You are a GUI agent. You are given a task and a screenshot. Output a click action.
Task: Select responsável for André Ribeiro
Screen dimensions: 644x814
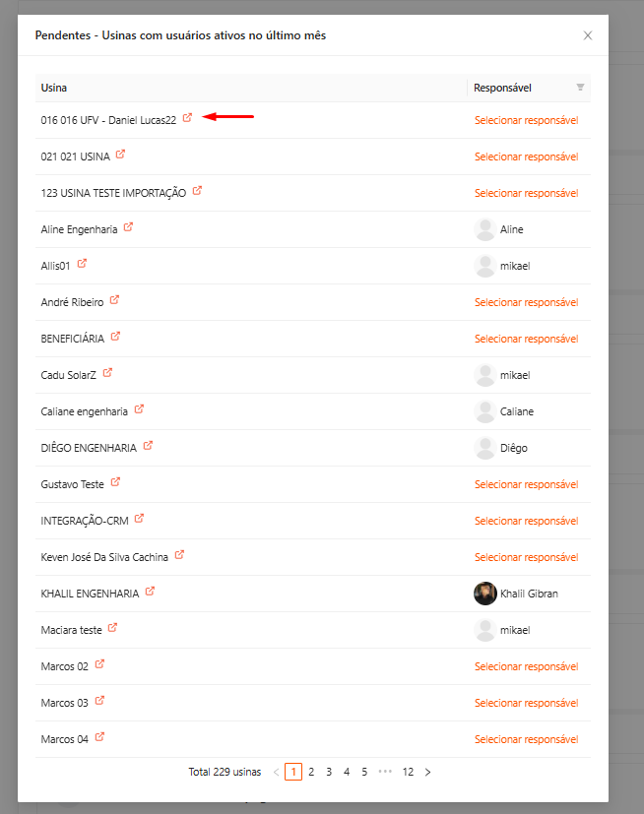tap(526, 302)
